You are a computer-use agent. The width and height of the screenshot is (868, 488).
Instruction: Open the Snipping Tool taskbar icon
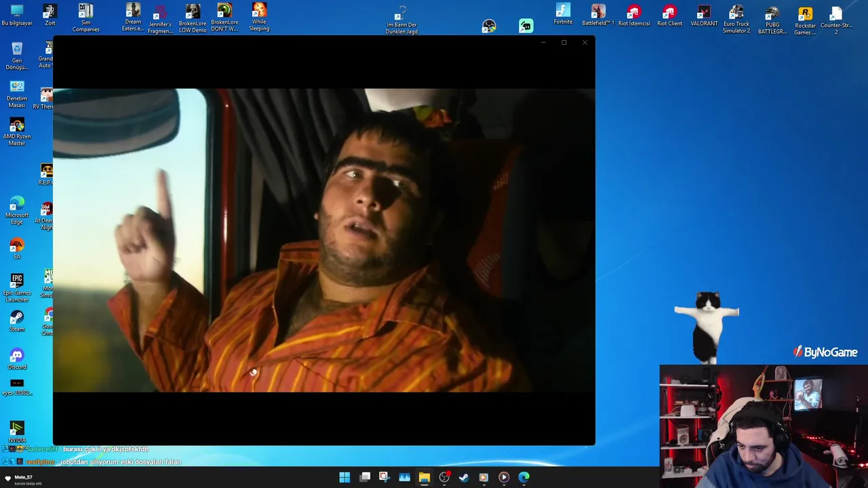(x=384, y=477)
